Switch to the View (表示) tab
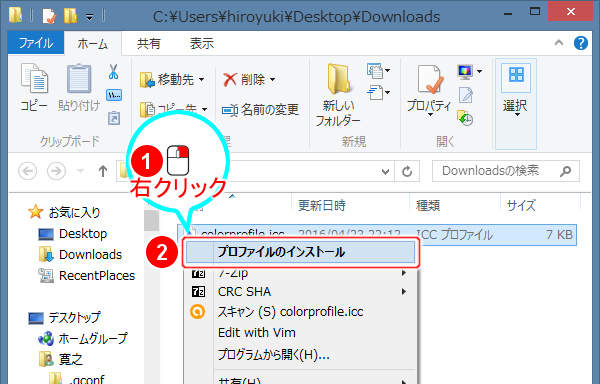600x384 pixels. (x=202, y=44)
